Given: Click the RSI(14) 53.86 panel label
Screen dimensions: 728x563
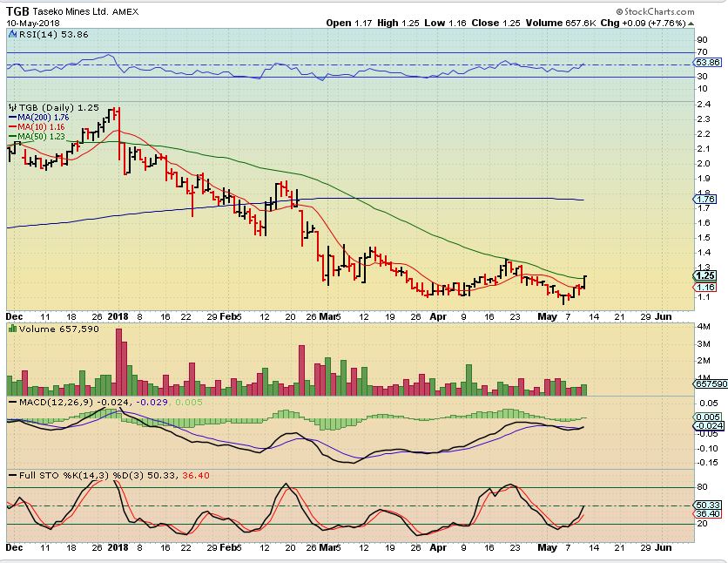Looking at the screenshot, I should (54, 34).
